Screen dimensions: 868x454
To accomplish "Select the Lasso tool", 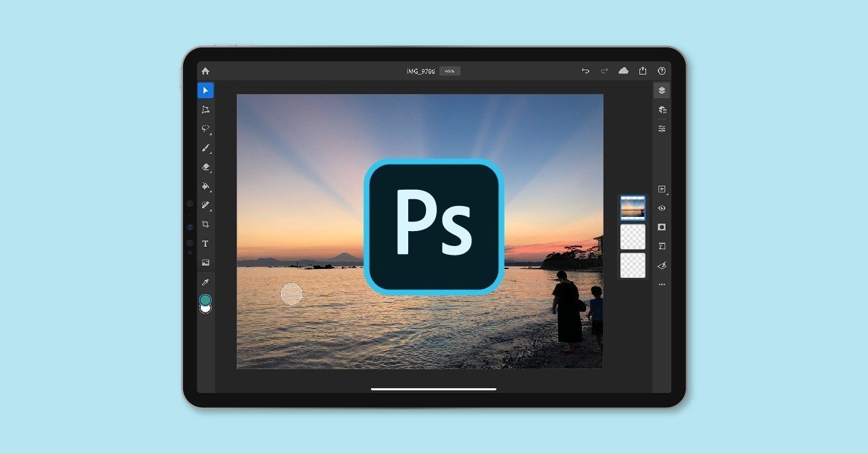I will click(x=205, y=129).
